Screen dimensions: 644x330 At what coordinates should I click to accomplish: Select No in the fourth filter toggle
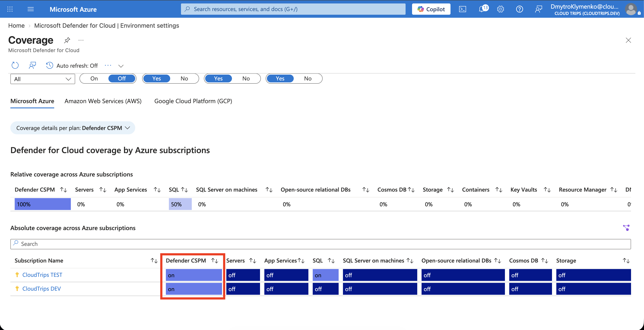[308, 79]
